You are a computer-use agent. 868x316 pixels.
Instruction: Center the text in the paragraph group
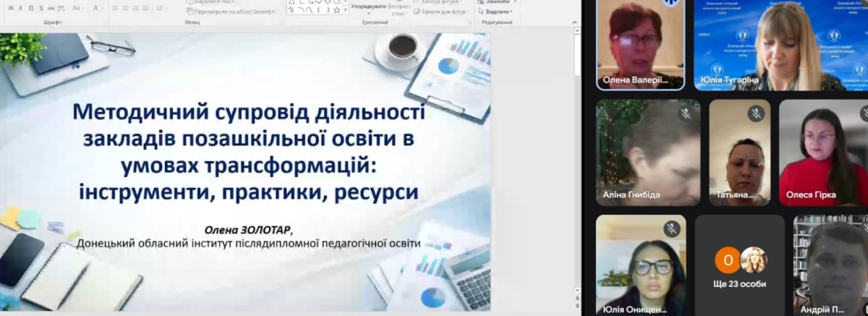click(x=125, y=8)
